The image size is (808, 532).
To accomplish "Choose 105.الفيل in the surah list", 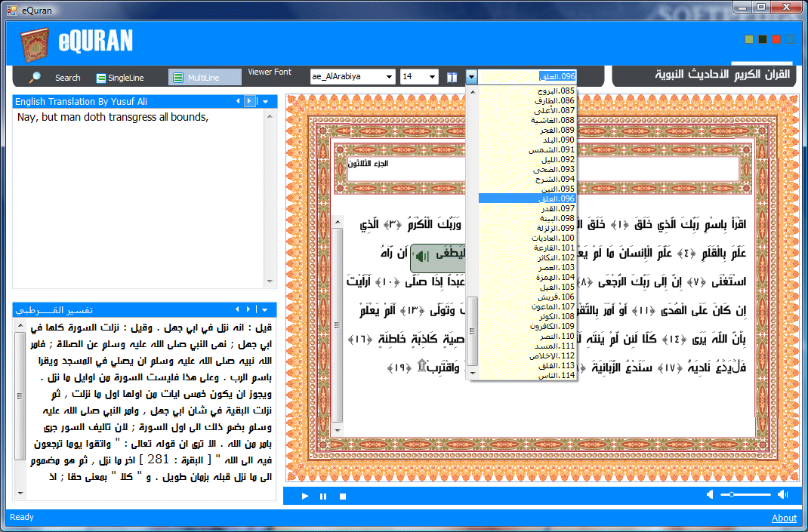I will 527,286.
